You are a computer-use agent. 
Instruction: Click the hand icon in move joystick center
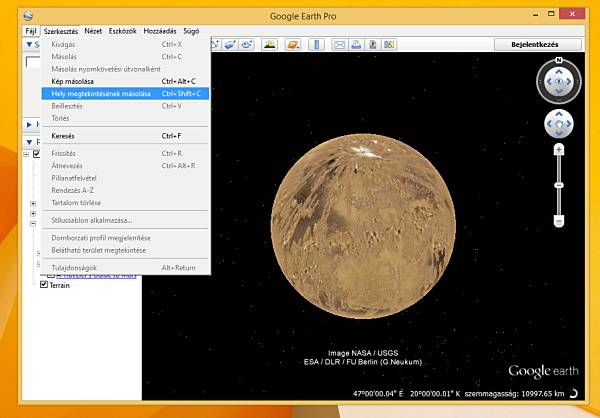click(x=559, y=124)
